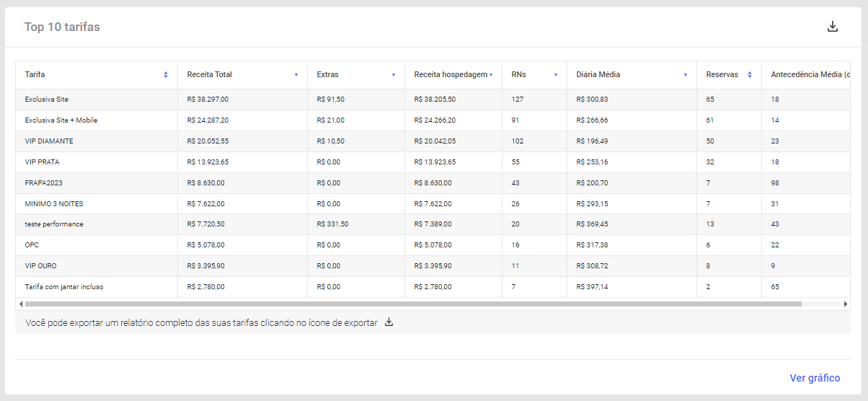Open Receita Total column dropdown arrow
The image size is (868, 401).
[296, 75]
